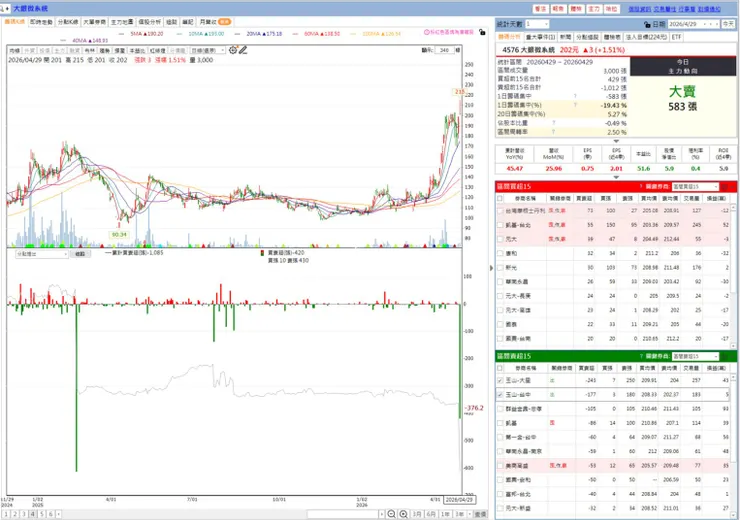The height and width of the screenshot is (520, 740).
Task: Set chart range to 1年
Action: (x=445, y=514)
